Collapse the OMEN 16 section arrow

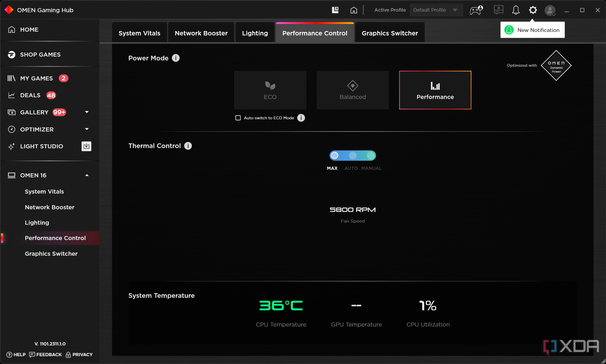coord(87,175)
